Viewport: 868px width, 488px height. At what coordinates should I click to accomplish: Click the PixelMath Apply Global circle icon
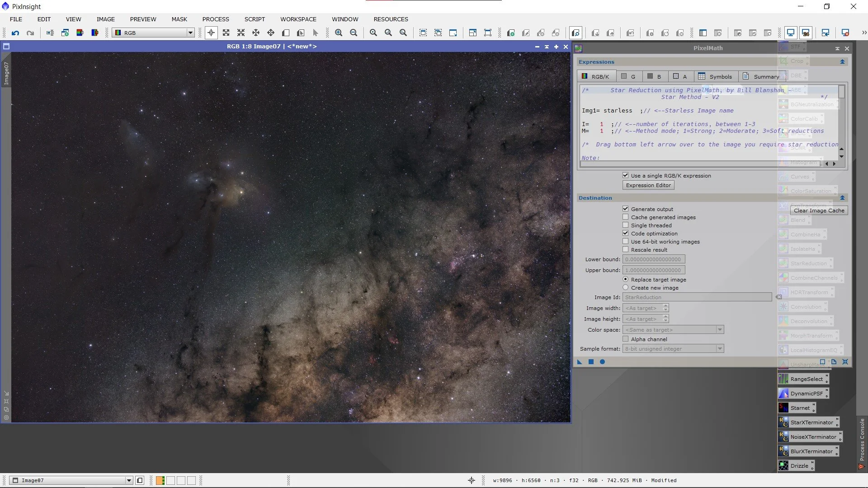coord(602,362)
